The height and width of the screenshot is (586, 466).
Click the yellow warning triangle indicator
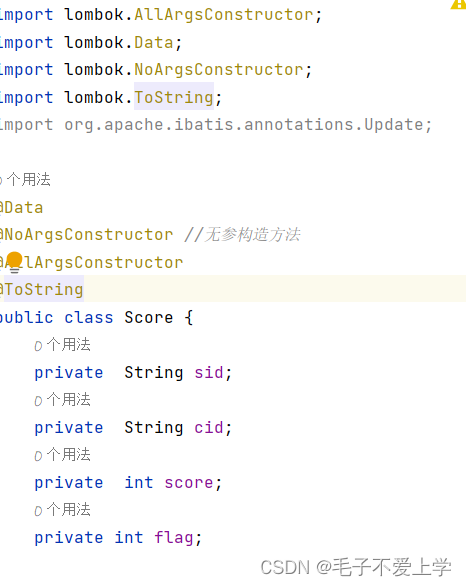point(459,4)
